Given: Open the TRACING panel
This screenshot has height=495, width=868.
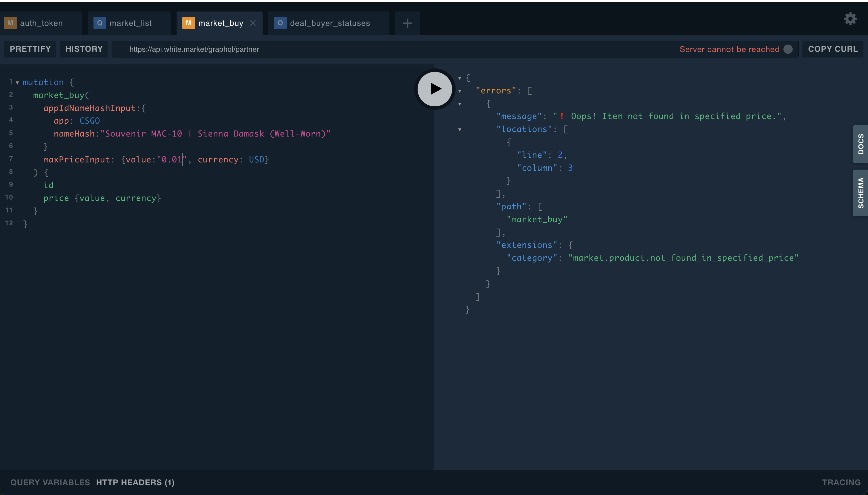Looking at the screenshot, I should pyautogui.click(x=841, y=482).
